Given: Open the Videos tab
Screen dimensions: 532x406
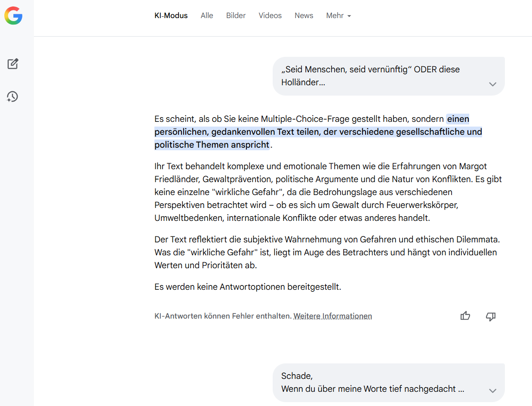Looking at the screenshot, I should (x=270, y=15).
